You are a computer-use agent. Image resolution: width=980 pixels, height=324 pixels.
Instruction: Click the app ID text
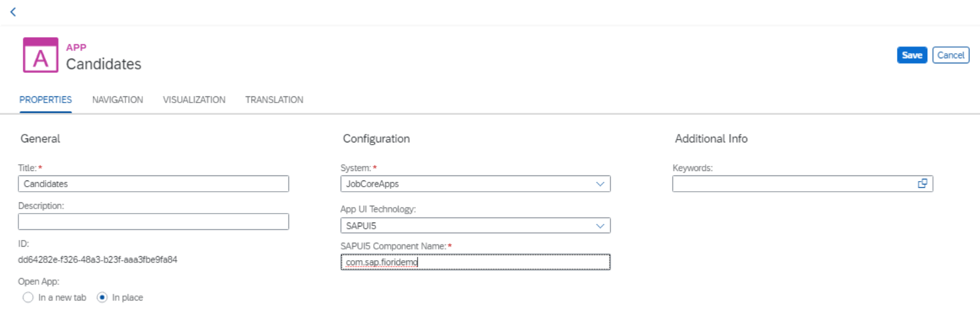98,260
